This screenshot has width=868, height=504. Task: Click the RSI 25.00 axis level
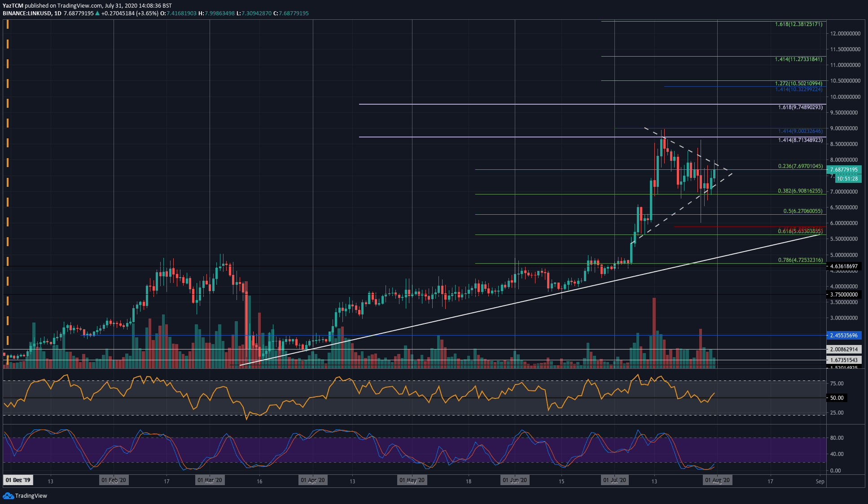837,413
